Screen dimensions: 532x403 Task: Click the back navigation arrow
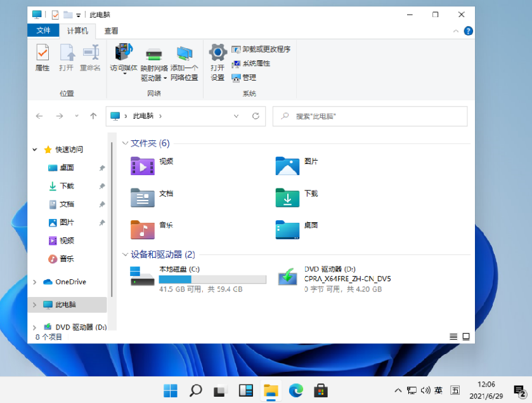(x=39, y=116)
